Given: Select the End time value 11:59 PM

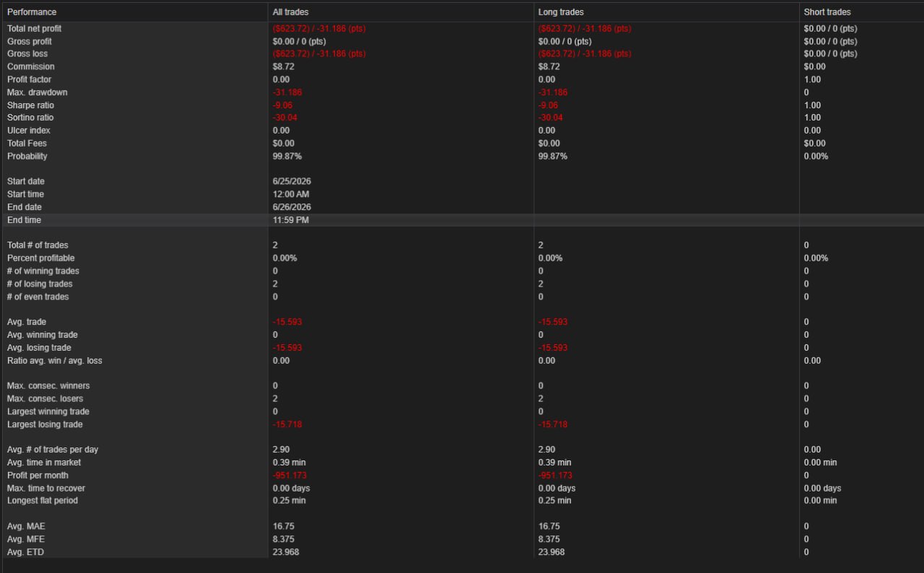Looking at the screenshot, I should 290,220.
